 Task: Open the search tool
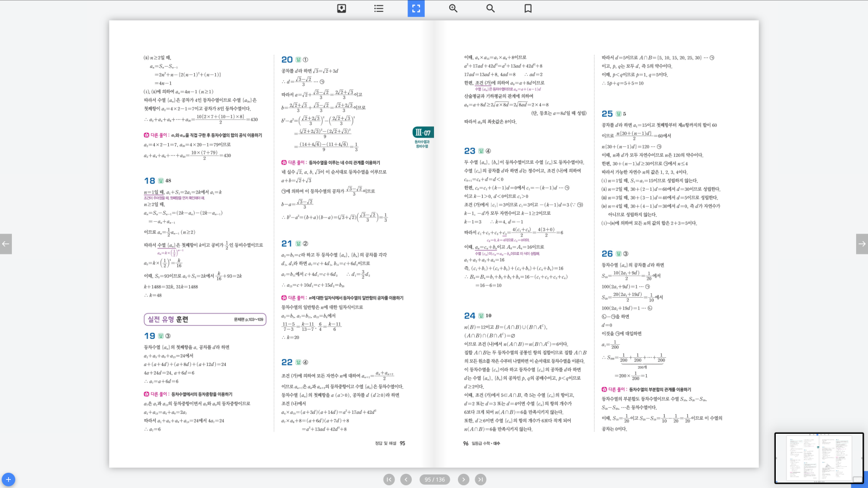coord(490,9)
